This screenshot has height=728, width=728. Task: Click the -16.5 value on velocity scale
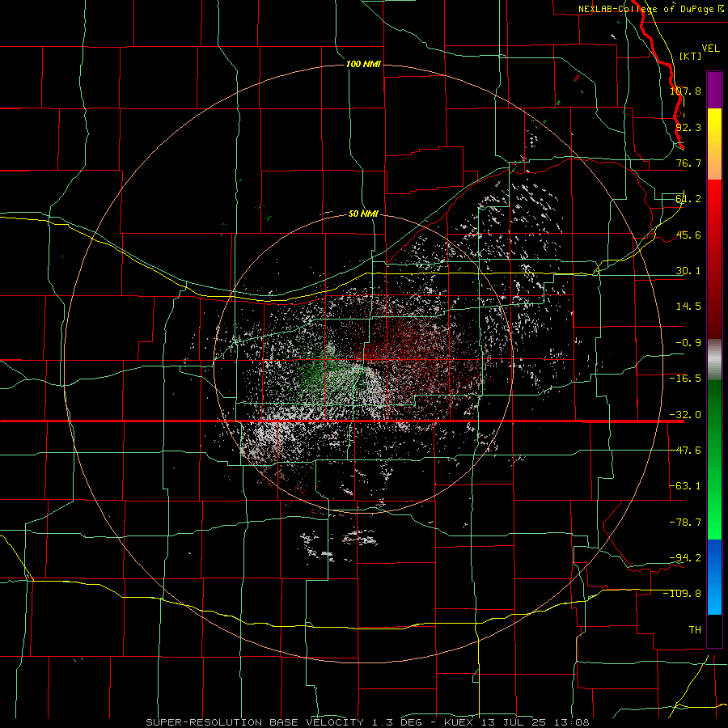[685, 379]
